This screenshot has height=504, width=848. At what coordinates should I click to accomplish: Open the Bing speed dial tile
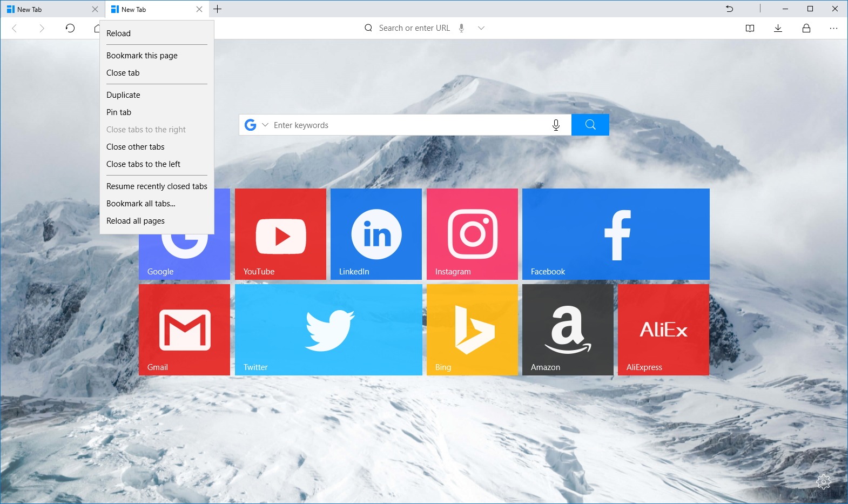click(x=472, y=330)
